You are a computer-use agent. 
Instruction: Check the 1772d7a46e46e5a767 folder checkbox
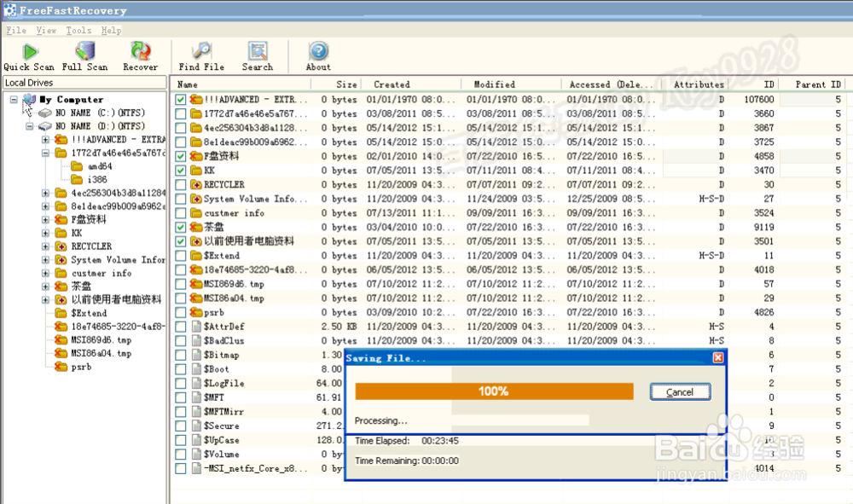click(181, 113)
